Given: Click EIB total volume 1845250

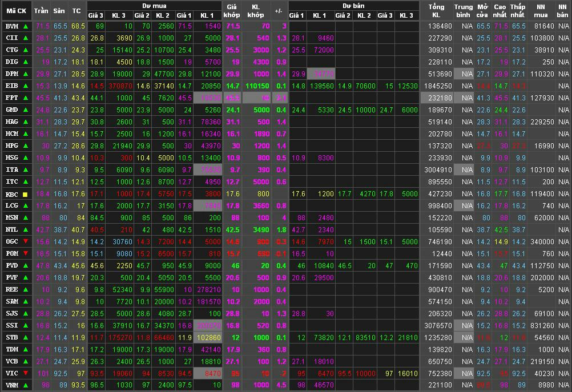Looking at the screenshot, I should 438,86.
